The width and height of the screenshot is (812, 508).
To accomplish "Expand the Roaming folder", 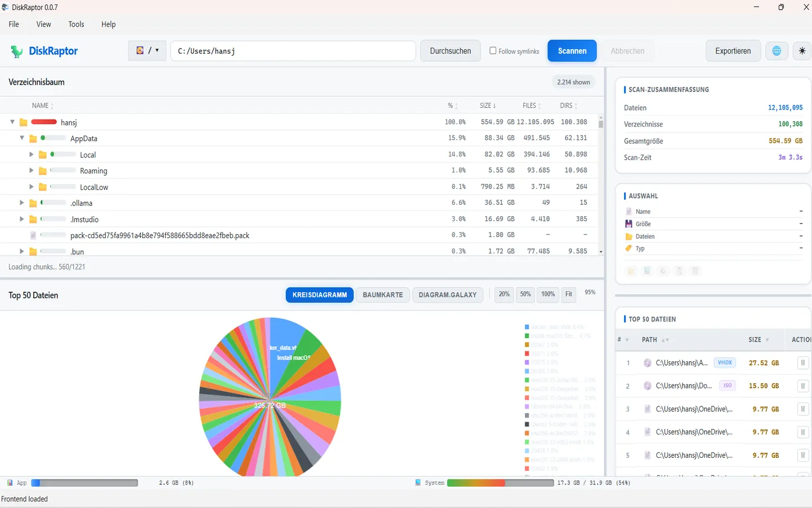I will (x=32, y=170).
